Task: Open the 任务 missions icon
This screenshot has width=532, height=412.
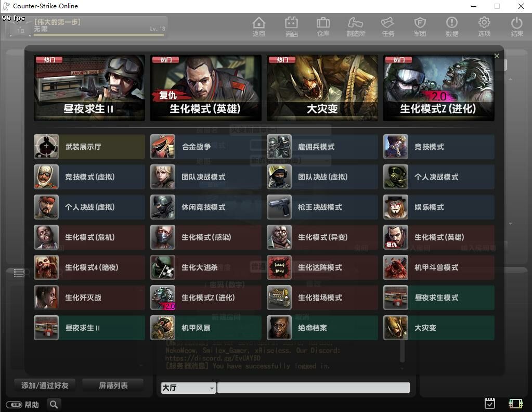Action: 388,27
